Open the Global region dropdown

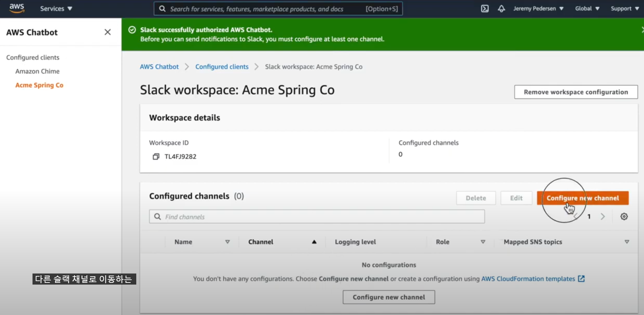click(x=587, y=9)
